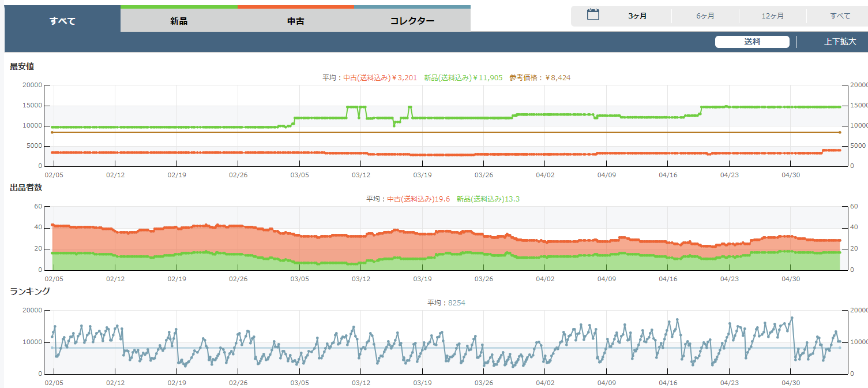This screenshot has width=868, height=388.
Task: Toggle the 送料 shipping option
Action: [x=752, y=42]
